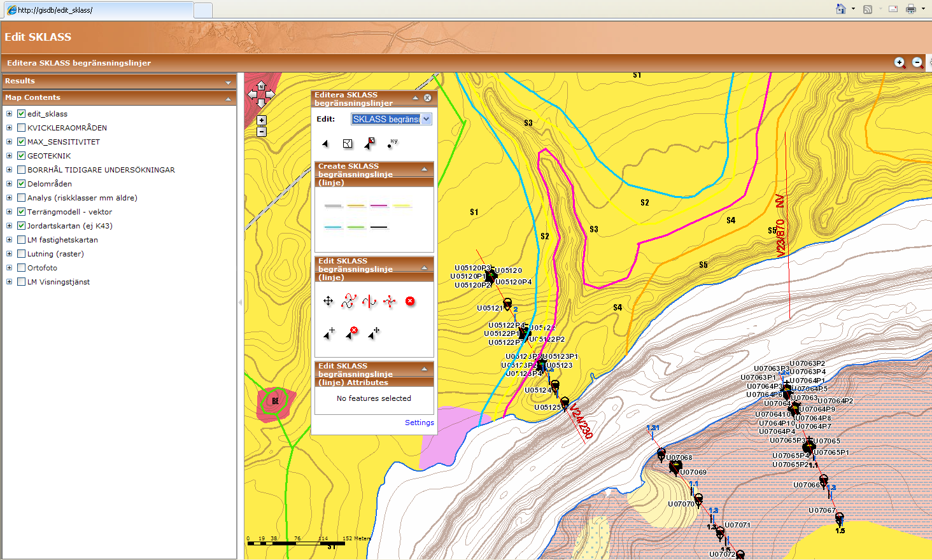Enable the KVICKLERAOMRÅDEN layer
Image resolution: width=932 pixels, height=560 pixels.
click(21, 128)
